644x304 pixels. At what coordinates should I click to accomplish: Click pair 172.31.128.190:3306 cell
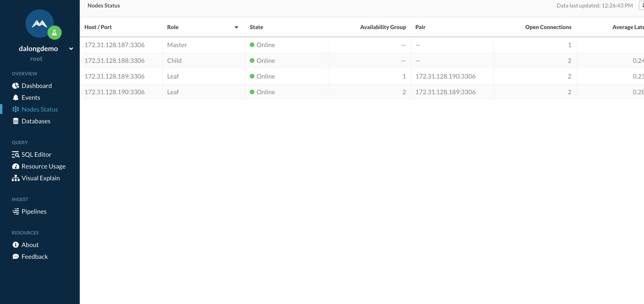[x=445, y=76]
